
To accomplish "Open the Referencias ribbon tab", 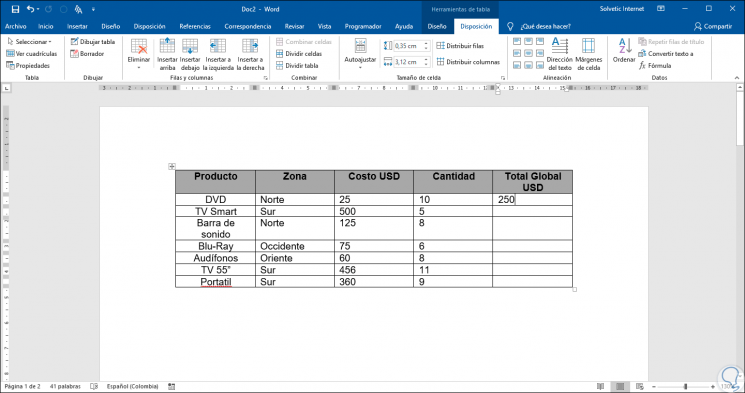I will [x=195, y=27].
